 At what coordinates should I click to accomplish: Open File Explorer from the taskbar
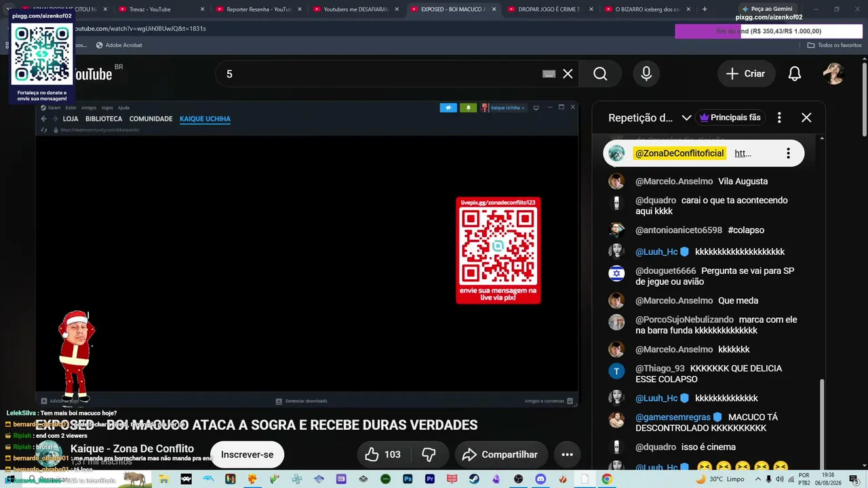pyautogui.click(x=163, y=479)
